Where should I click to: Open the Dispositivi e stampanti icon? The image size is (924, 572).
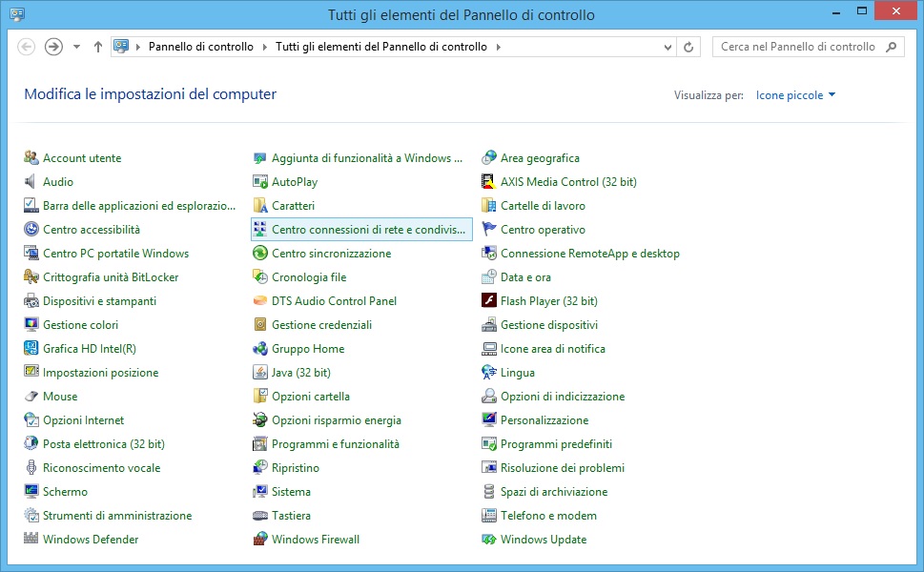(31, 301)
